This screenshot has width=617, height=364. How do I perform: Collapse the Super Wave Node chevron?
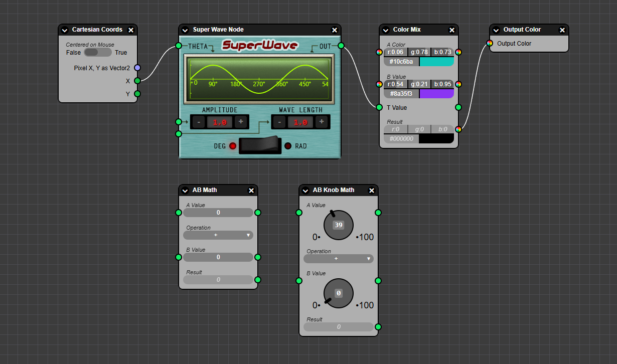pos(185,30)
